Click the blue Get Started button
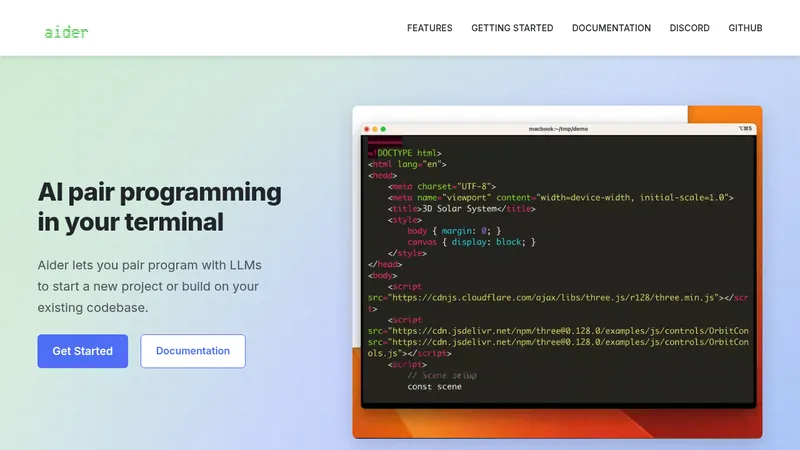 point(83,351)
